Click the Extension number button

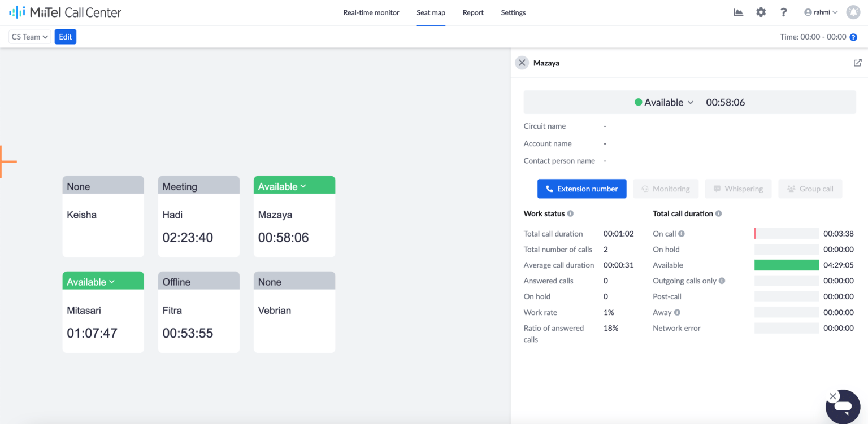[582, 189]
